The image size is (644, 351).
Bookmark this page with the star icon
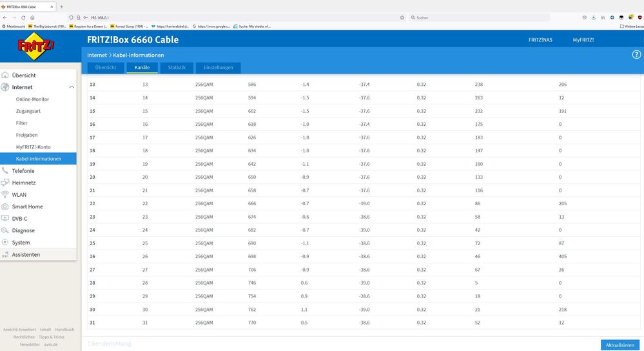[402, 17]
